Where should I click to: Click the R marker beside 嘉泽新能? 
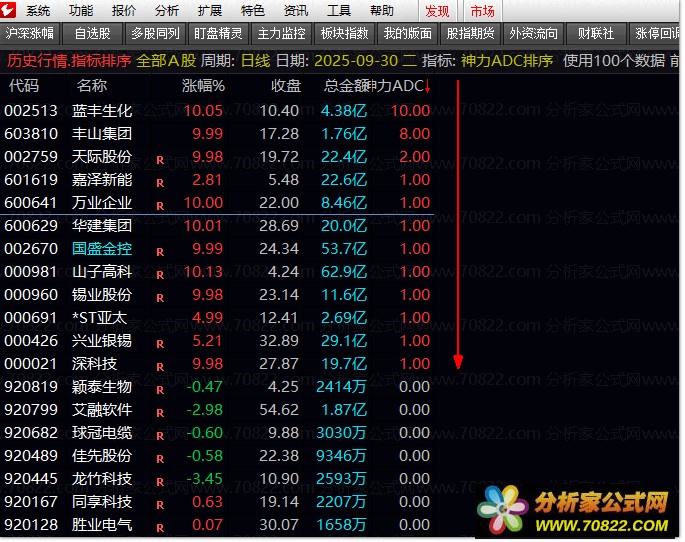[160, 183]
